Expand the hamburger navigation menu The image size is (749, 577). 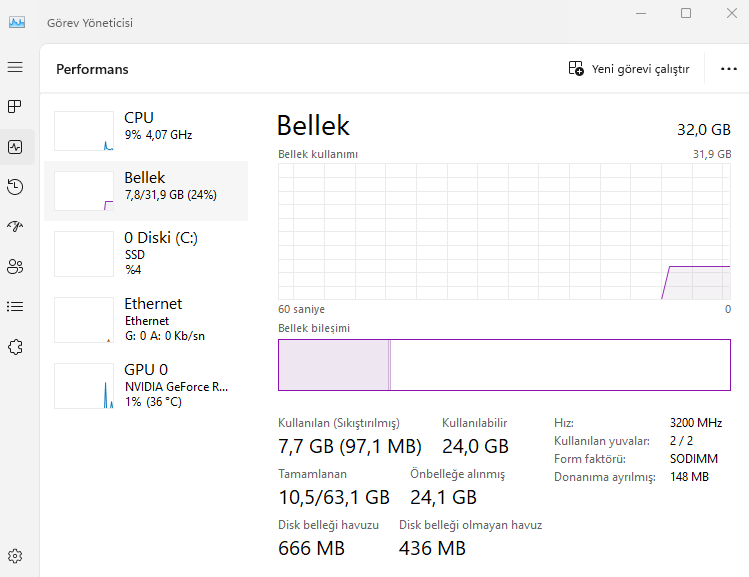pyautogui.click(x=15, y=67)
